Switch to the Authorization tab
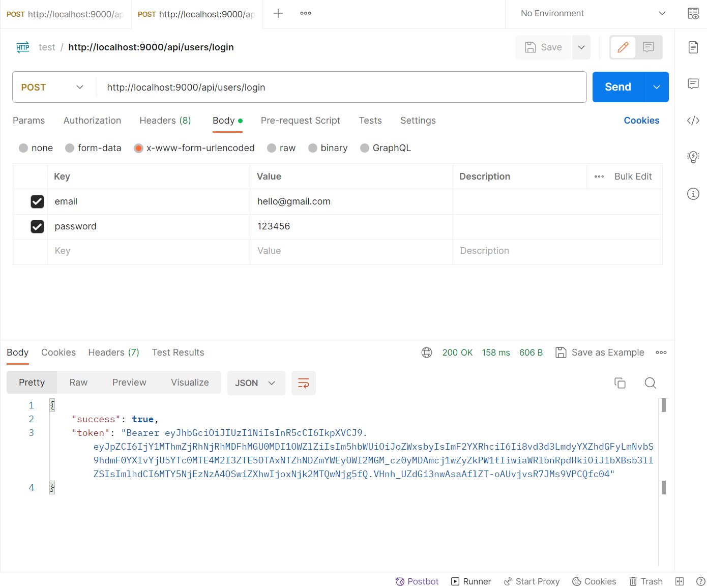Image resolution: width=707 pixels, height=588 pixels. click(92, 121)
